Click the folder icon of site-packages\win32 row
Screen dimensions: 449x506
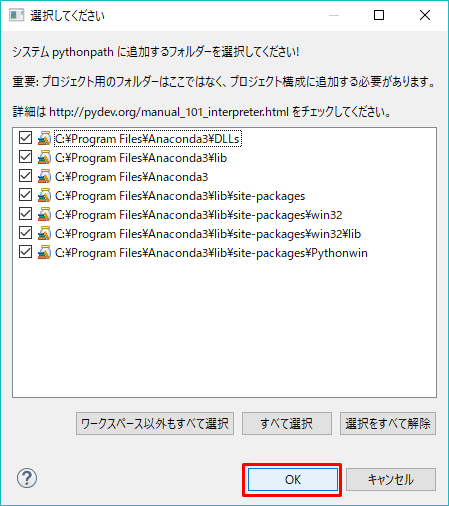(x=44, y=214)
